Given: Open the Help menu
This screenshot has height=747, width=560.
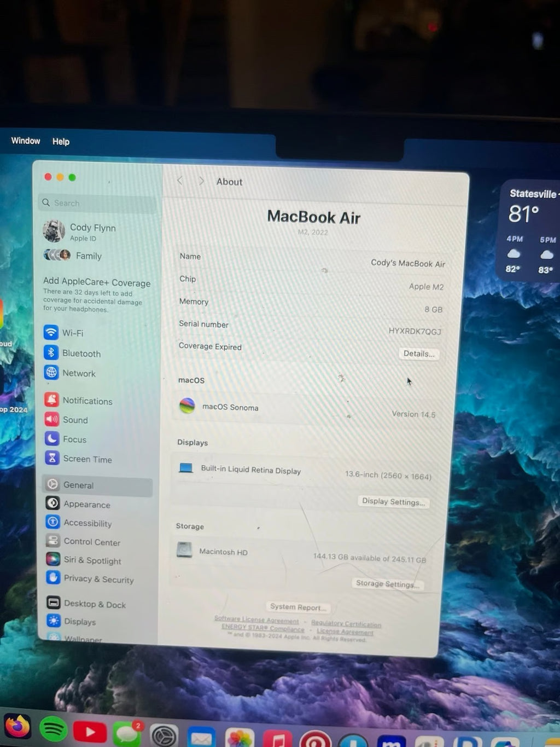Looking at the screenshot, I should 61,141.
